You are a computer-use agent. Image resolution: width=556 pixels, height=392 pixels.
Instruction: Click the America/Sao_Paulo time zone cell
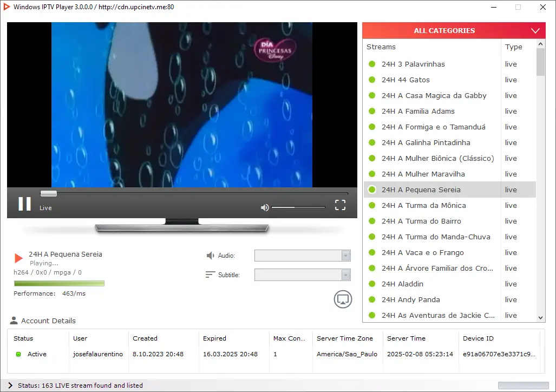coord(347,354)
